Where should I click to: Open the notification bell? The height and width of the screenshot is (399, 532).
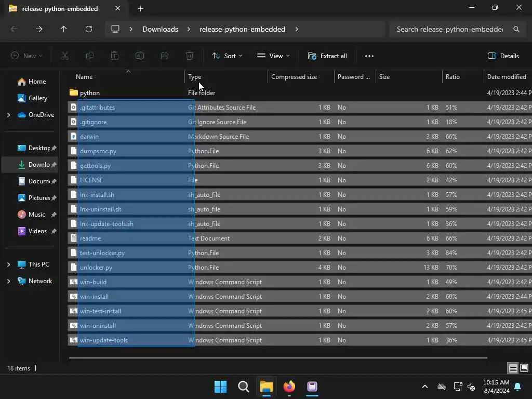518,387
